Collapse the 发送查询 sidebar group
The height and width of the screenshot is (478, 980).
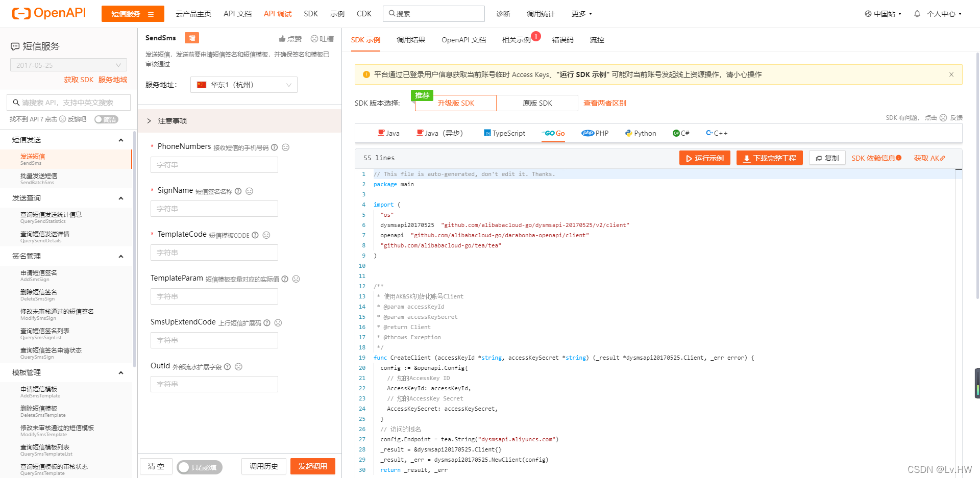click(121, 198)
